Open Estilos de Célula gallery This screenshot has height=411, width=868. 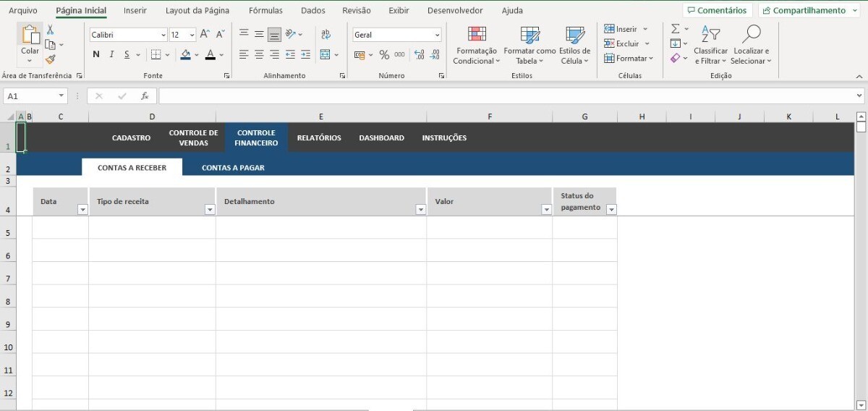coord(574,46)
